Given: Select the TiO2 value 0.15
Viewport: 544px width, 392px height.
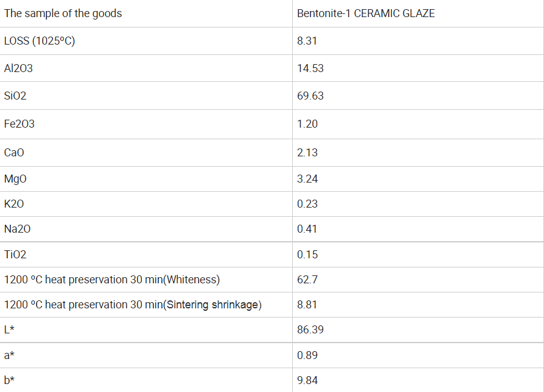Looking at the screenshot, I should [307, 255].
